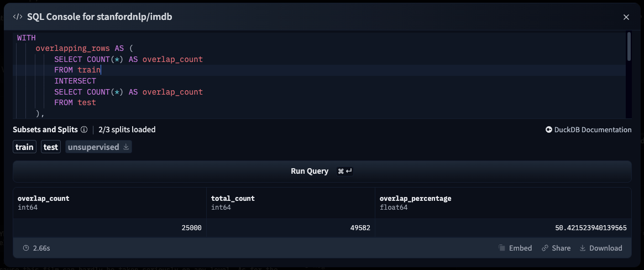Image resolution: width=644 pixels, height=270 pixels.
Task: Click the clock icon beside 2.66s
Action: pyautogui.click(x=26, y=248)
